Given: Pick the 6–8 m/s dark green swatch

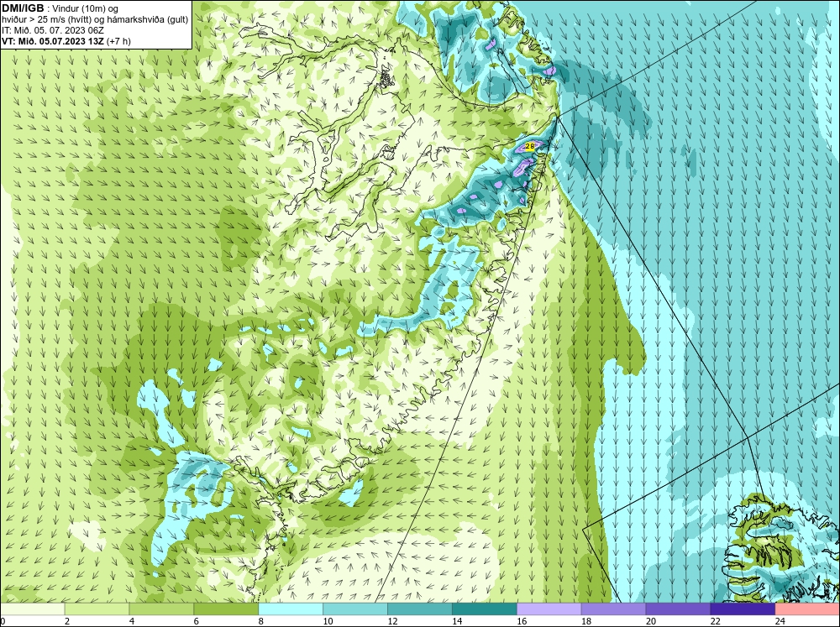Looking at the screenshot, I should (226, 609).
